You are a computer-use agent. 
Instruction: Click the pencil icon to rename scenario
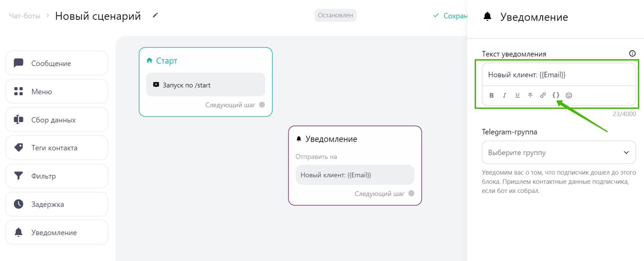point(155,15)
